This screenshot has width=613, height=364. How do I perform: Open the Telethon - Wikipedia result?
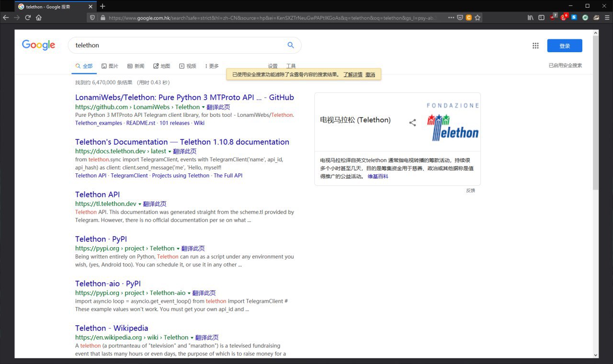112,328
